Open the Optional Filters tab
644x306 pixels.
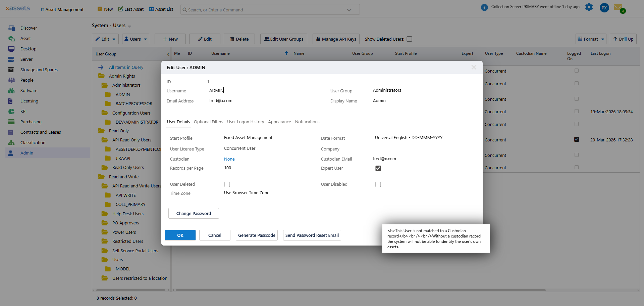208,122
